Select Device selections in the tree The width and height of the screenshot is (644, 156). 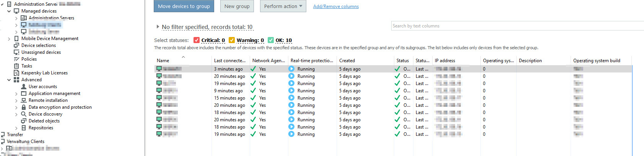(x=38, y=45)
